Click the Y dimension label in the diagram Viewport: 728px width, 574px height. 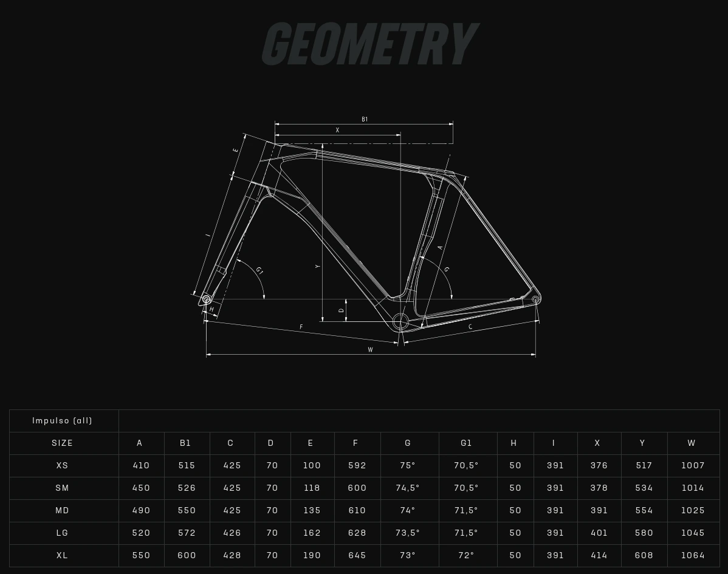click(317, 267)
